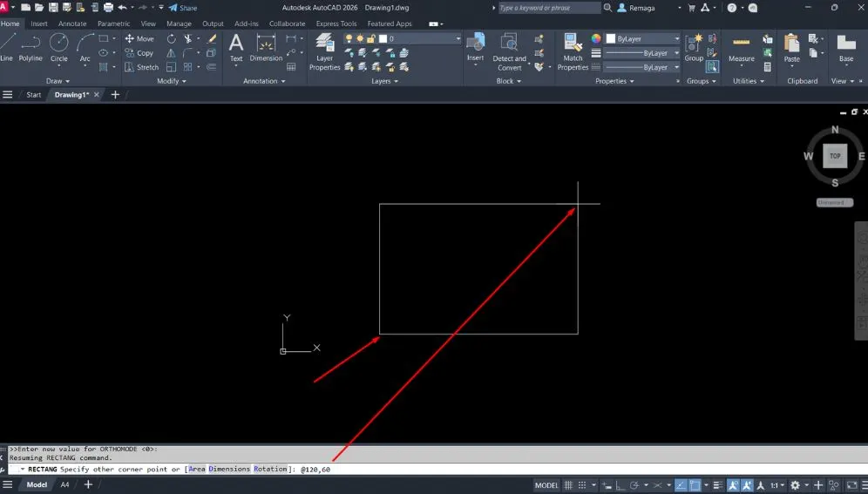Choose the Circle drawing tool
This screenshot has height=494, width=868.
tap(58, 47)
